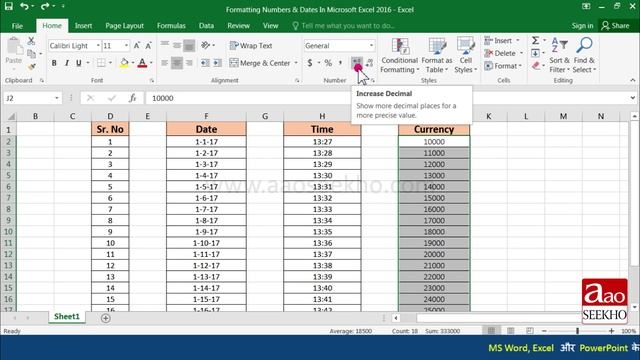Bottom-align the cell text
The image size is (640, 360).
tap(189, 45)
